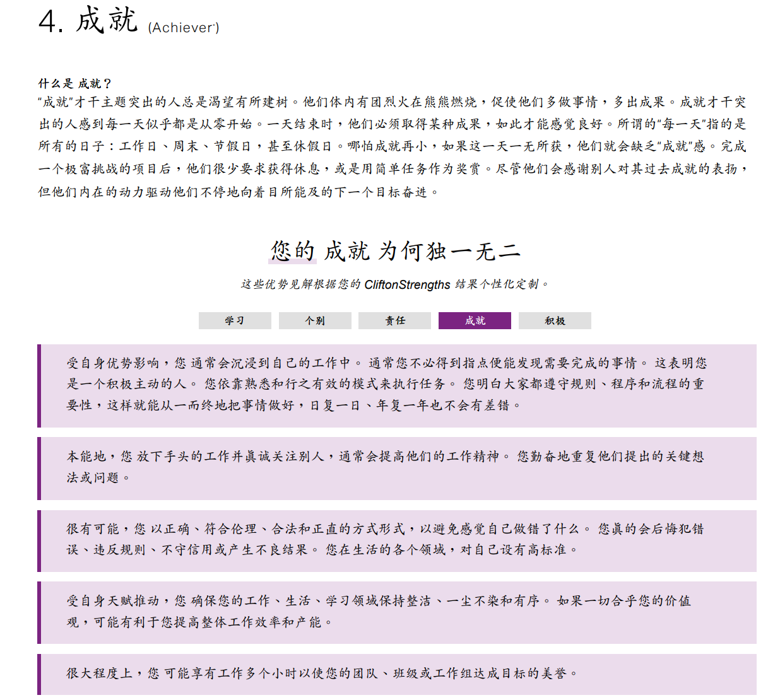Select the insight box starting with 受自身天赋推动

[396, 612]
